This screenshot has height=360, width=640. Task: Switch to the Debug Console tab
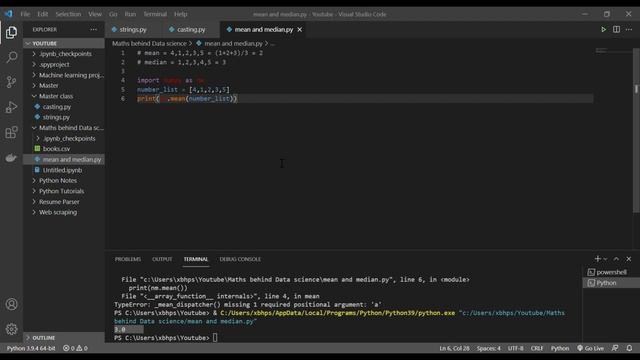240,259
